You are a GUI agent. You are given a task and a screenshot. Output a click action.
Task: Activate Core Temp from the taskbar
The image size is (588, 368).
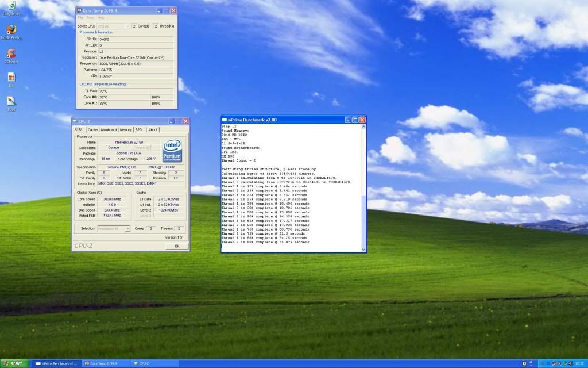pyautogui.click(x=105, y=363)
